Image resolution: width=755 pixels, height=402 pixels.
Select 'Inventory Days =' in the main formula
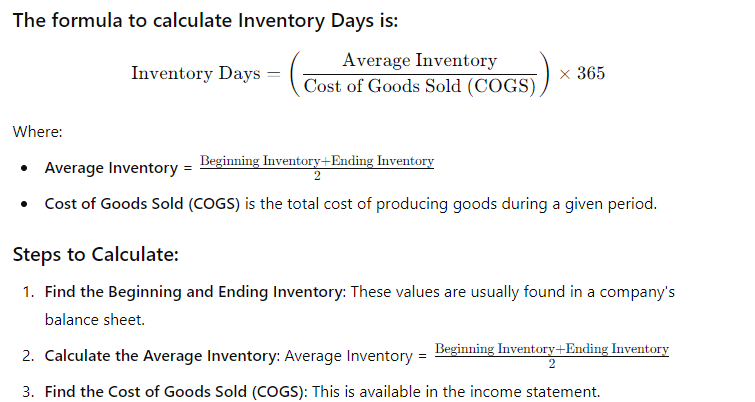coord(206,73)
